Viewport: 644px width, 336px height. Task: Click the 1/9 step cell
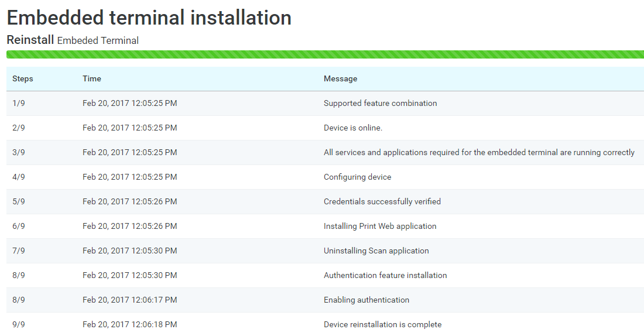pyautogui.click(x=19, y=103)
